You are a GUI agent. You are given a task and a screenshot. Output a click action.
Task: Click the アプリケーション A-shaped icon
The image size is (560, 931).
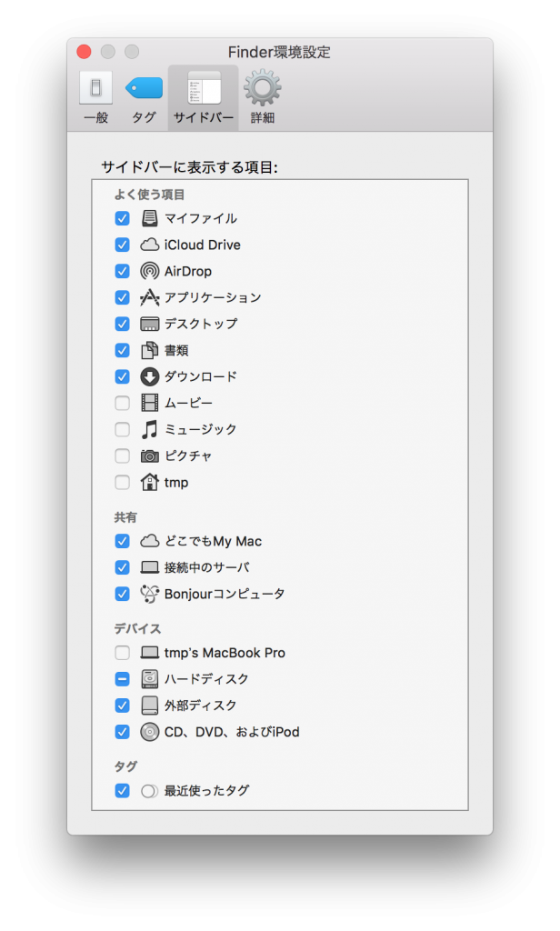pyautogui.click(x=150, y=297)
